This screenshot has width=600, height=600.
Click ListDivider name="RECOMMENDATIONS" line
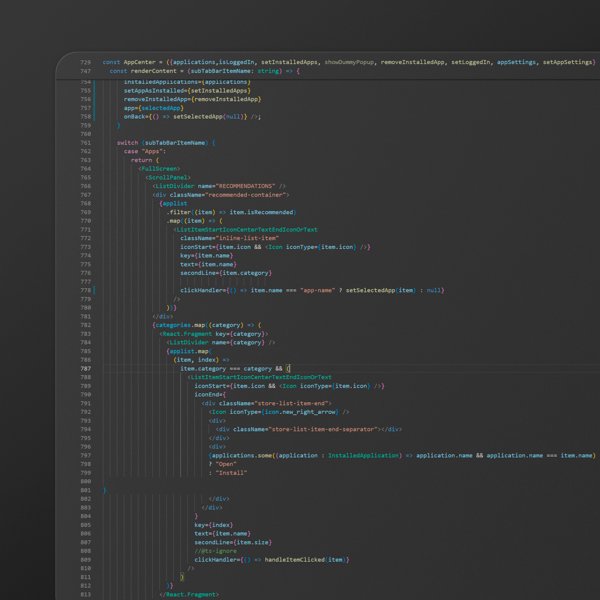tap(219, 186)
